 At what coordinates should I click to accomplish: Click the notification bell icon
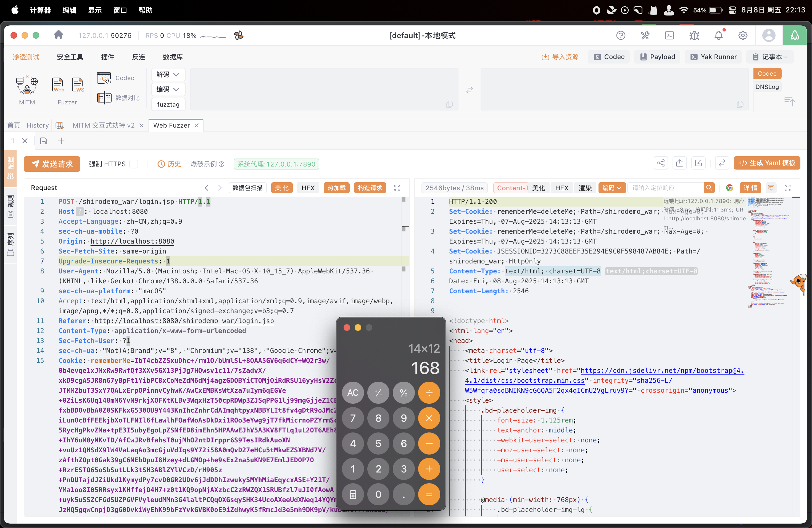click(x=719, y=35)
